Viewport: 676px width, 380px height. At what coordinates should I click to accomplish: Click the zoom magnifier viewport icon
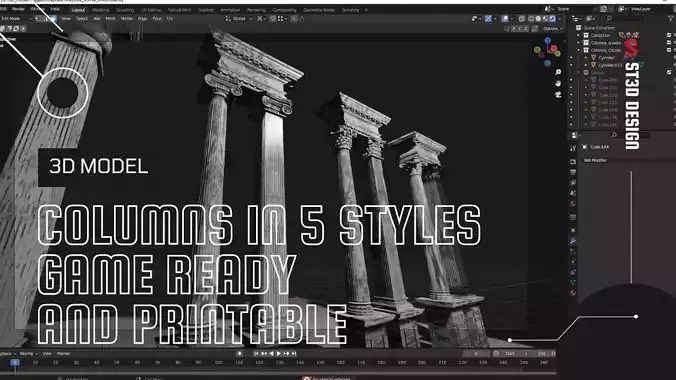[558, 72]
